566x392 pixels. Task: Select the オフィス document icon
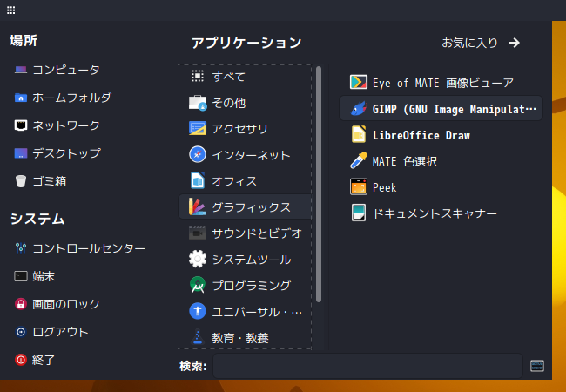(198, 181)
